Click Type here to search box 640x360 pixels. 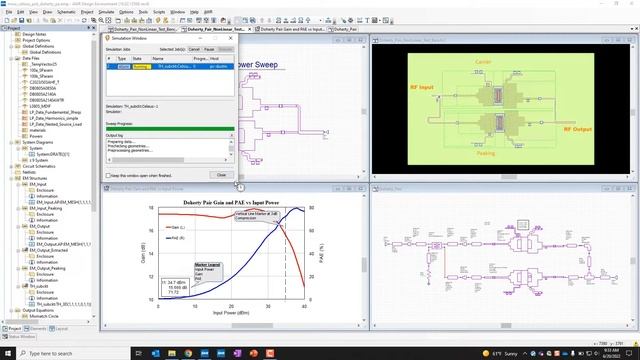[73, 353]
